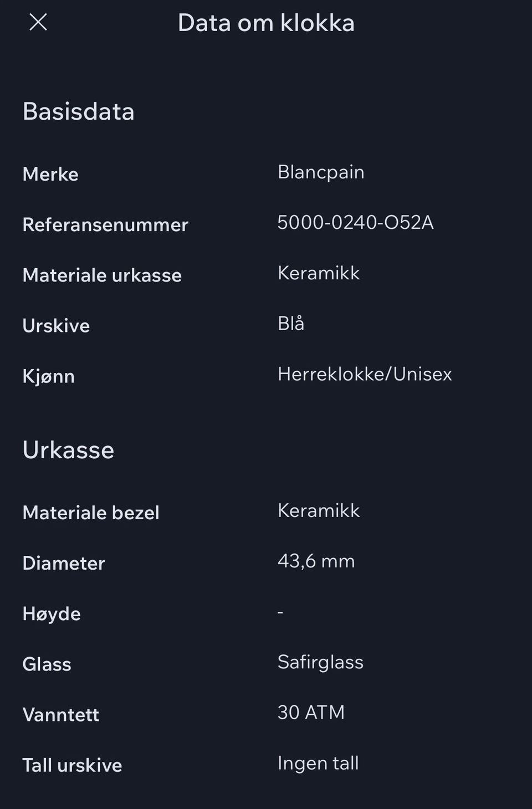Click the Høyde label
Screen dimensions: 532x809
point(52,614)
